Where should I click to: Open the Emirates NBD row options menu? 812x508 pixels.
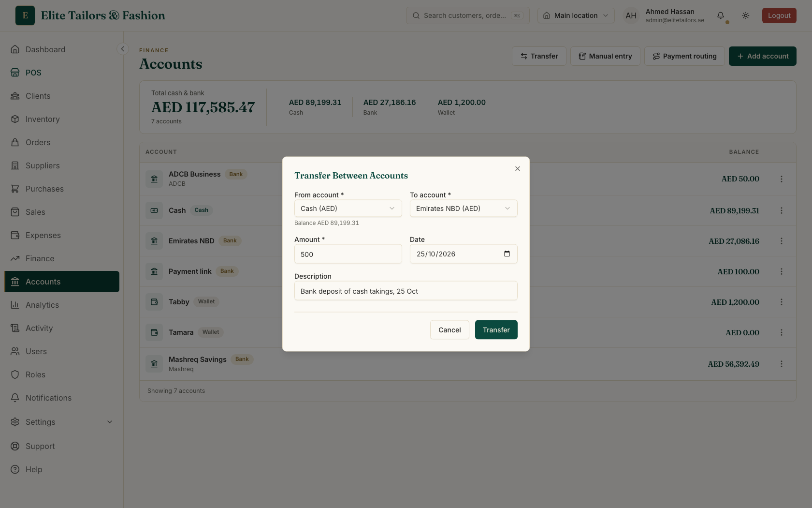pos(782,241)
